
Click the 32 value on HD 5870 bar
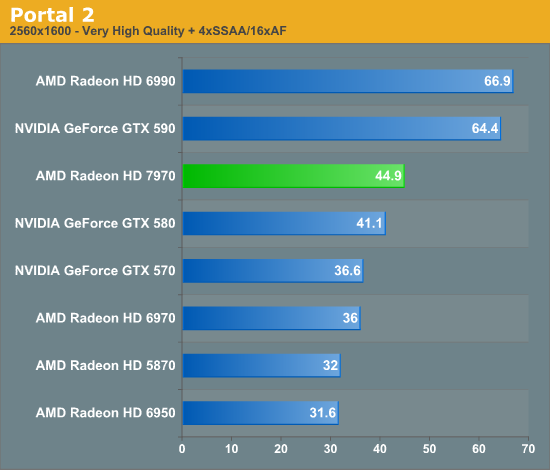point(330,365)
